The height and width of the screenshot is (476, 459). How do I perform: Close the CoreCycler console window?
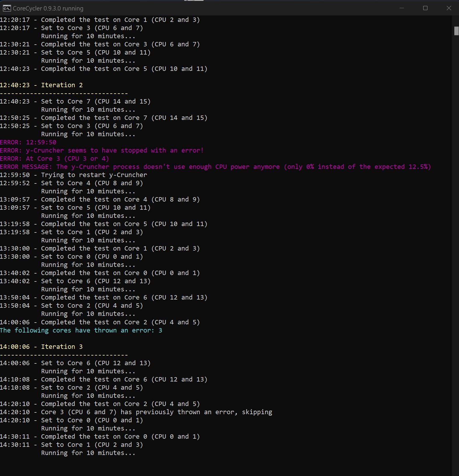point(449,8)
